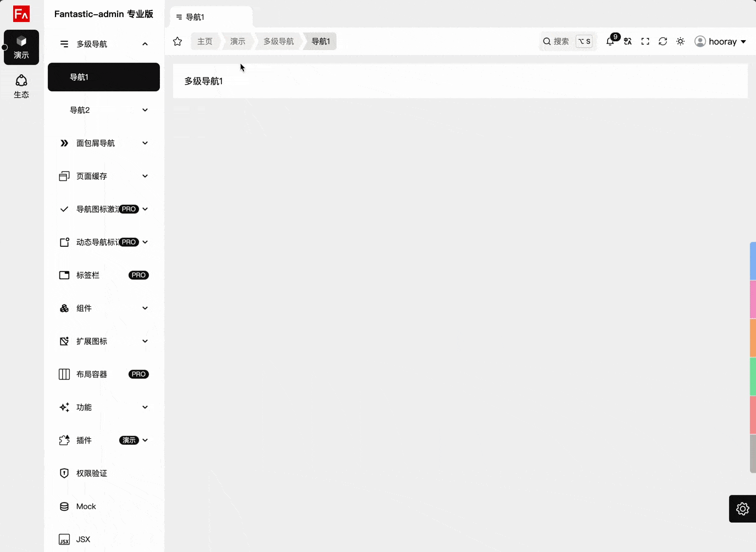Expand the 导航2 submenu chevron
Screen dimensions: 756x552
coord(145,110)
